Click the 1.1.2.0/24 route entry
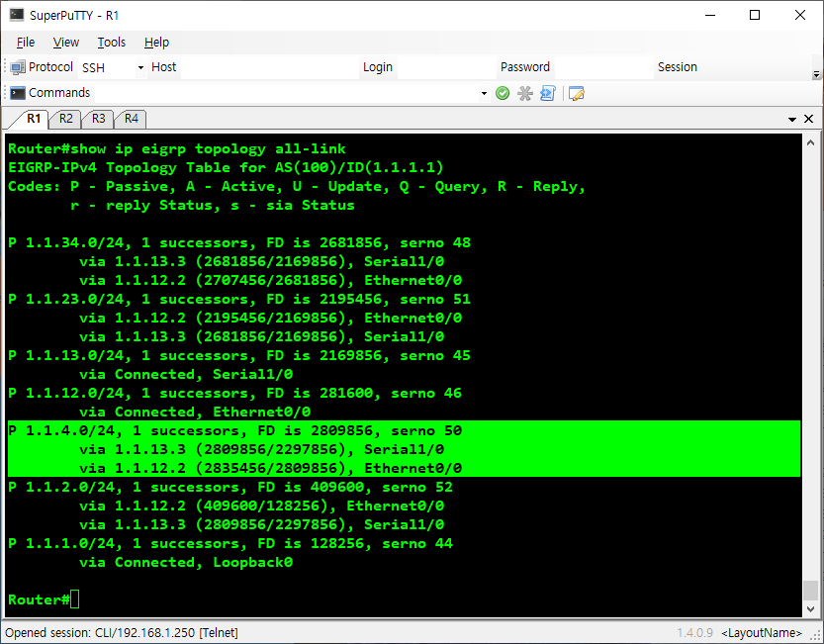This screenshot has width=824, height=644. point(230,487)
